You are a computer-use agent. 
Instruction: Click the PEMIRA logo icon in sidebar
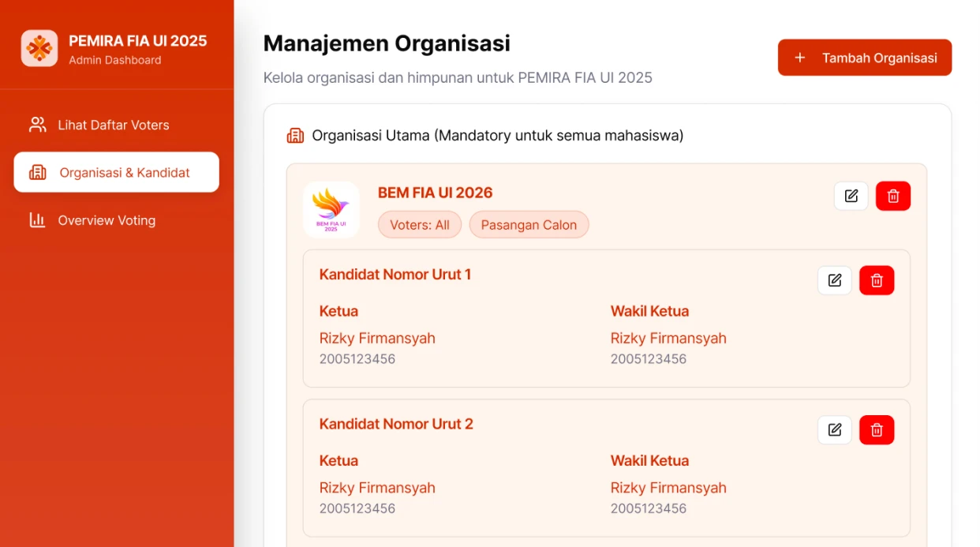(39, 48)
